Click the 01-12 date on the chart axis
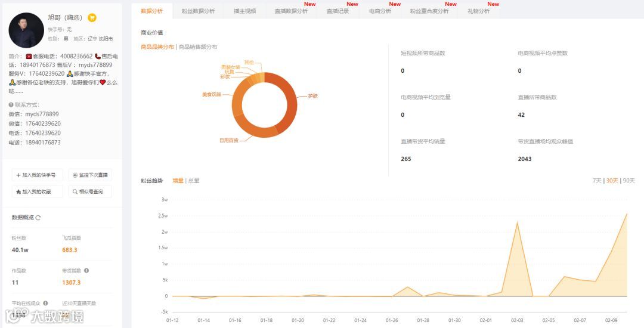Viewport: 644px width, 328px height. [x=172, y=320]
